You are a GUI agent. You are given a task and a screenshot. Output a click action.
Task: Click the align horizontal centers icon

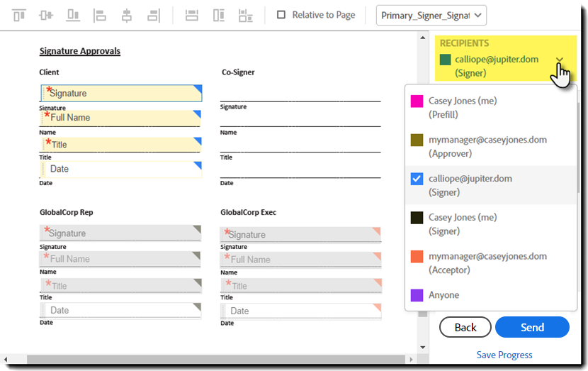127,15
